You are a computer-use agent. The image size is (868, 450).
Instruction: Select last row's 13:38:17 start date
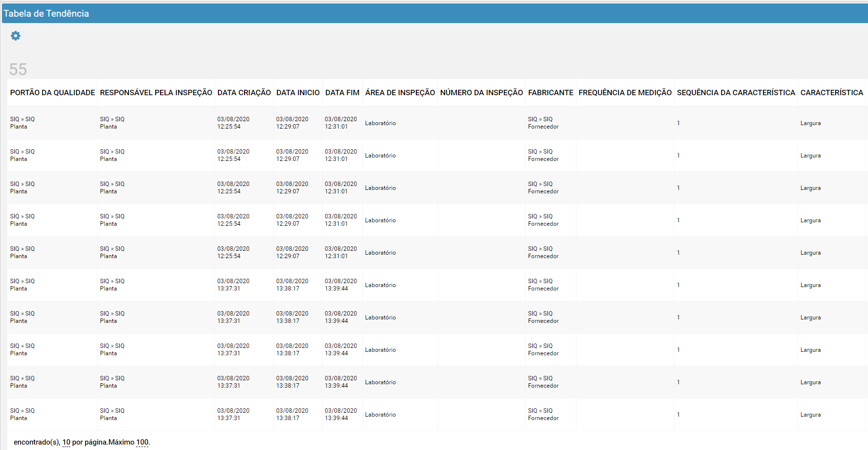[292, 414]
